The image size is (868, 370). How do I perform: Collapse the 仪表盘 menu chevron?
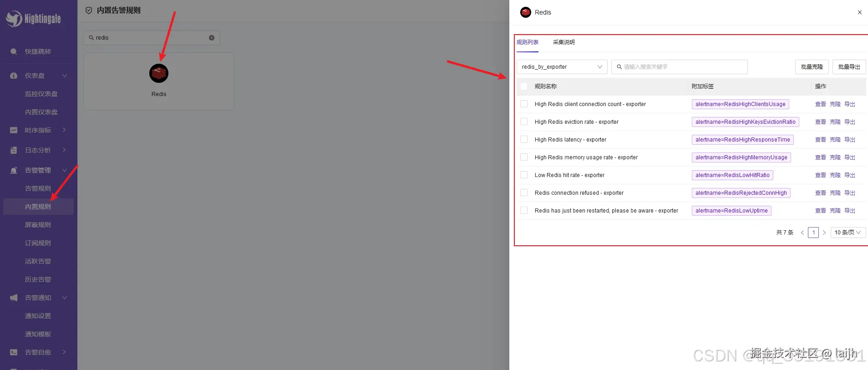(x=65, y=76)
